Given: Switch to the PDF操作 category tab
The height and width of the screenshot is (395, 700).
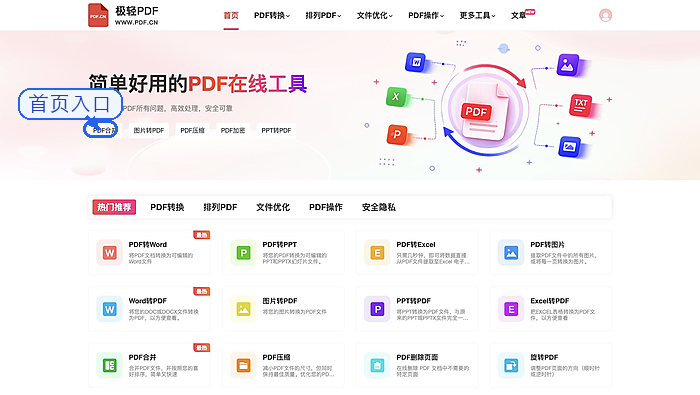Looking at the screenshot, I should (326, 207).
